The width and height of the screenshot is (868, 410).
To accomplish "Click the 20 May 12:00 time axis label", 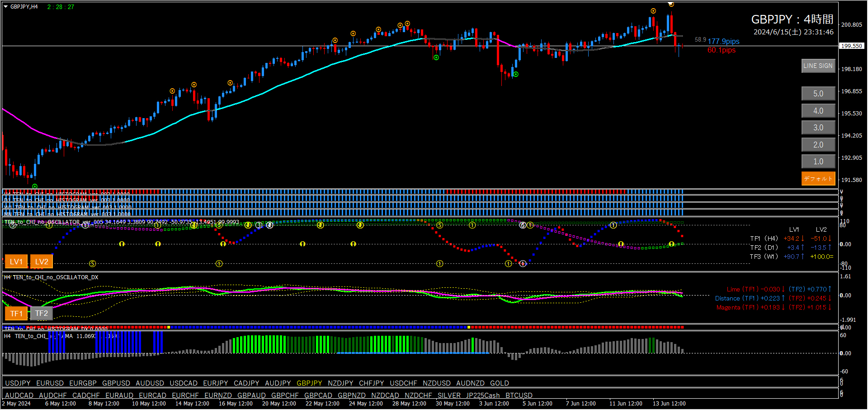I will click(x=279, y=404).
